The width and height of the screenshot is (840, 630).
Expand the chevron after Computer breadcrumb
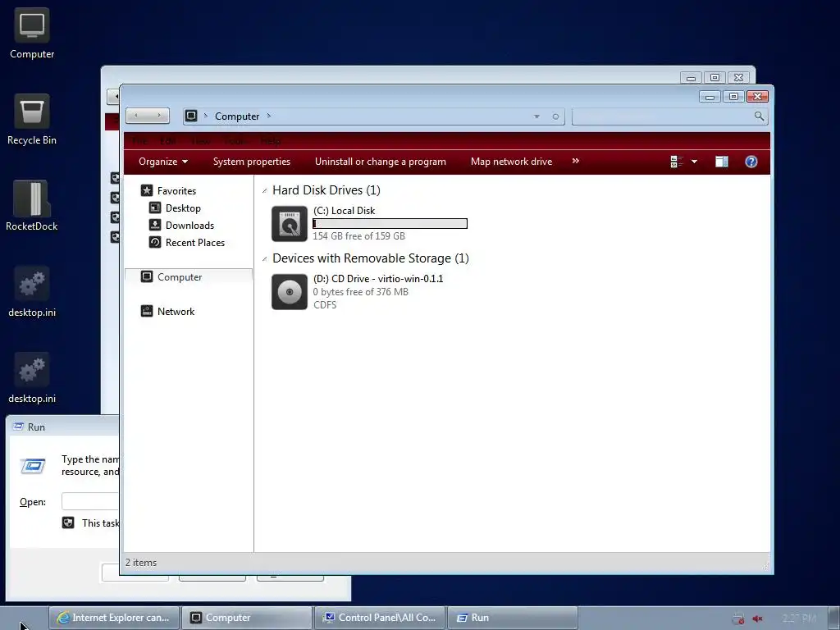coord(269,116)
